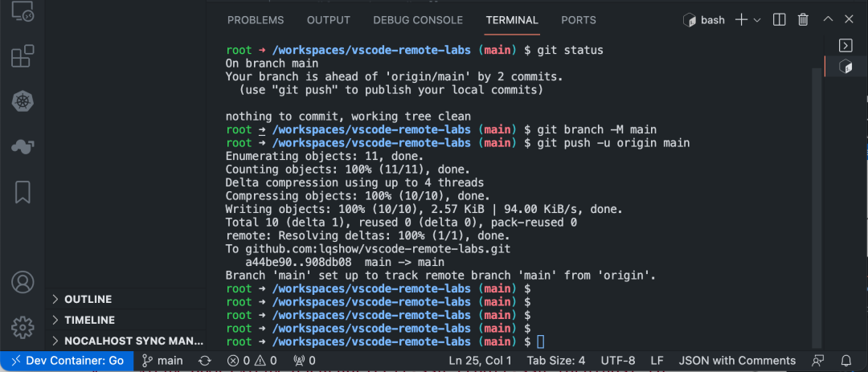Expand the NOCALHOST SYNC MAN... section

pos(127,341)
